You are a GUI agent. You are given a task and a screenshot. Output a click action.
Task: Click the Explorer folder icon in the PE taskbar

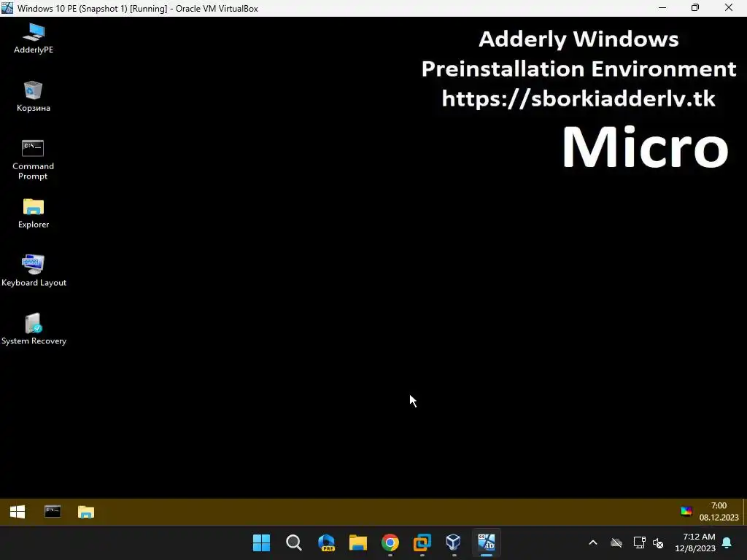(86, 512)
